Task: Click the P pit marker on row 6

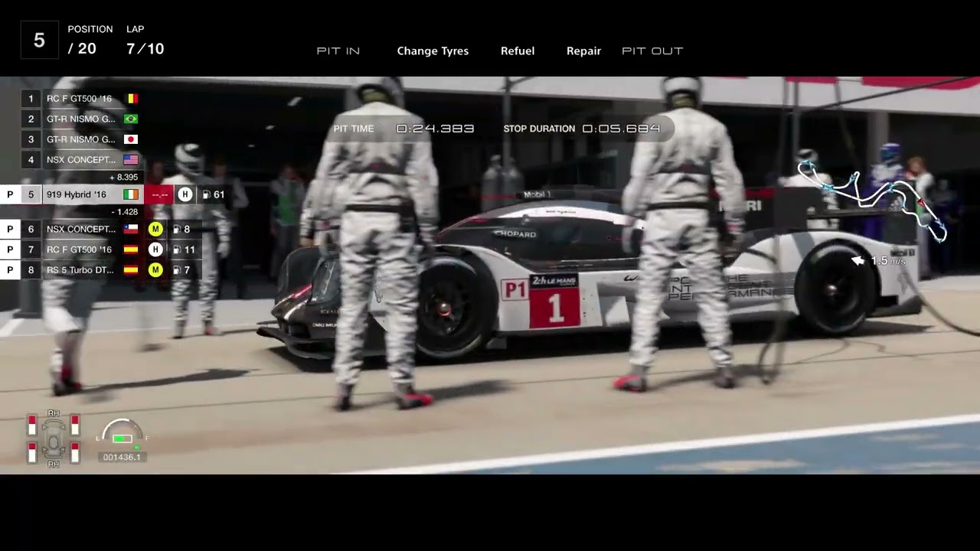Action: click(10, 229)
